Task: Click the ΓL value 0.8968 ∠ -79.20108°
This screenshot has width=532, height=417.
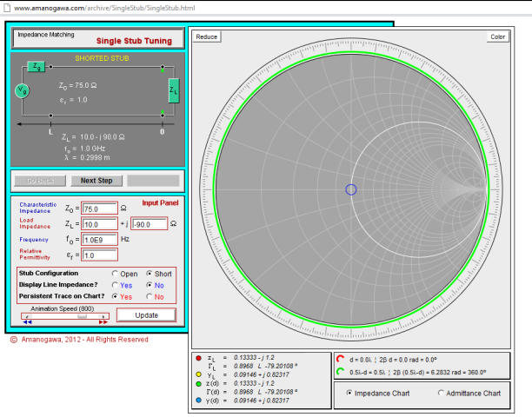Action: point(266,366)
